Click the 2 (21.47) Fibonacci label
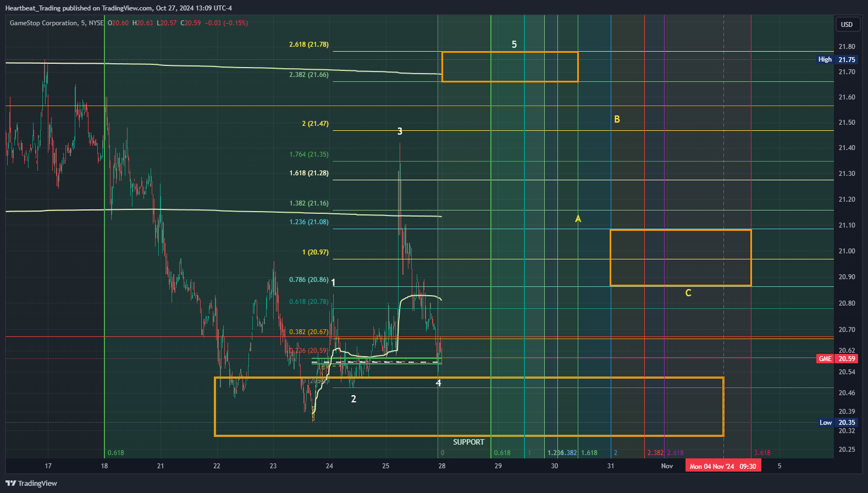 click(315, 124)
